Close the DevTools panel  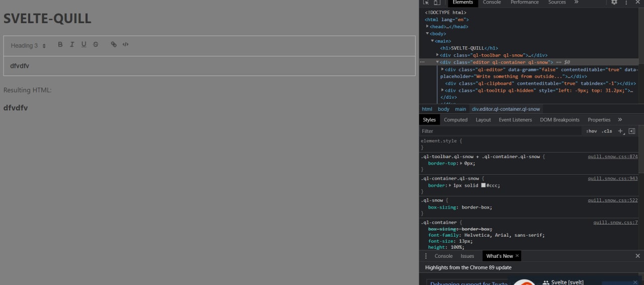(x=638, y=3)
